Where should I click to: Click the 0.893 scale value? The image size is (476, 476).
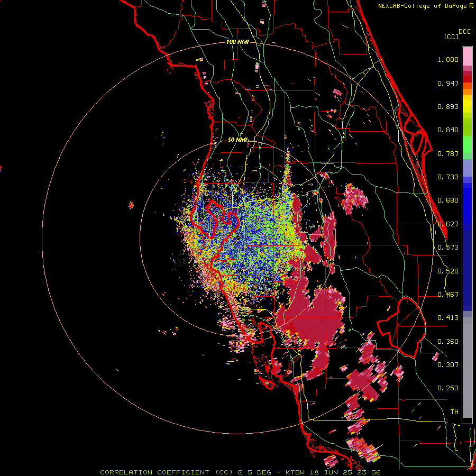pyautogui.click(x=448, y=106)
